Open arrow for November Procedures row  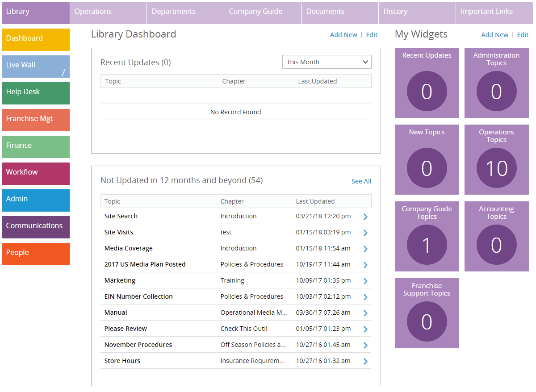(x=365, y=345)
